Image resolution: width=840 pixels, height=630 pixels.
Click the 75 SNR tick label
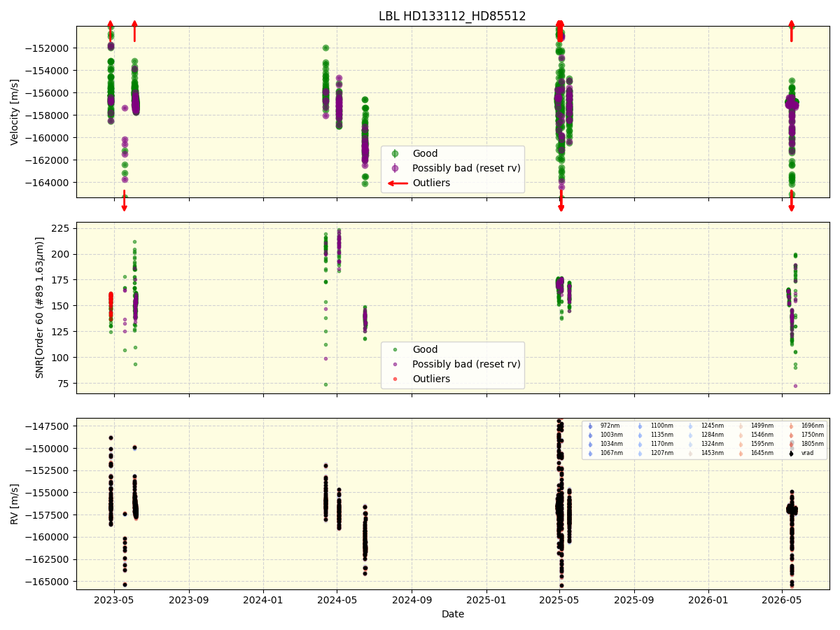[x=64, y=384]
